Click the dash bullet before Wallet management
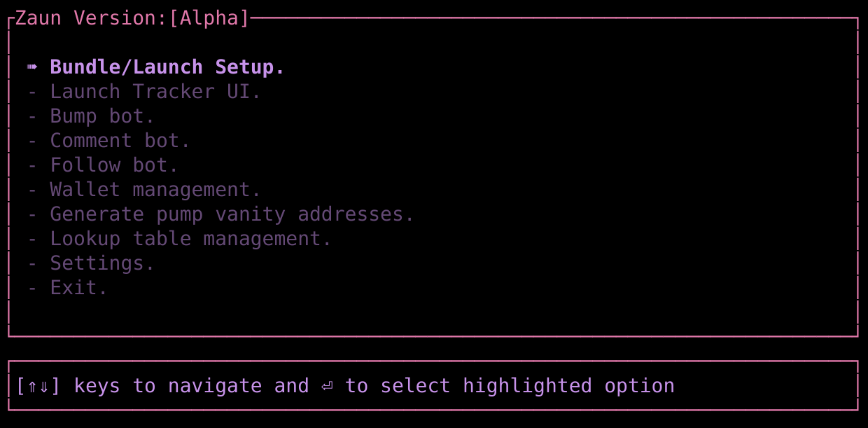868x428 pixels. click(x=32, y=190)
